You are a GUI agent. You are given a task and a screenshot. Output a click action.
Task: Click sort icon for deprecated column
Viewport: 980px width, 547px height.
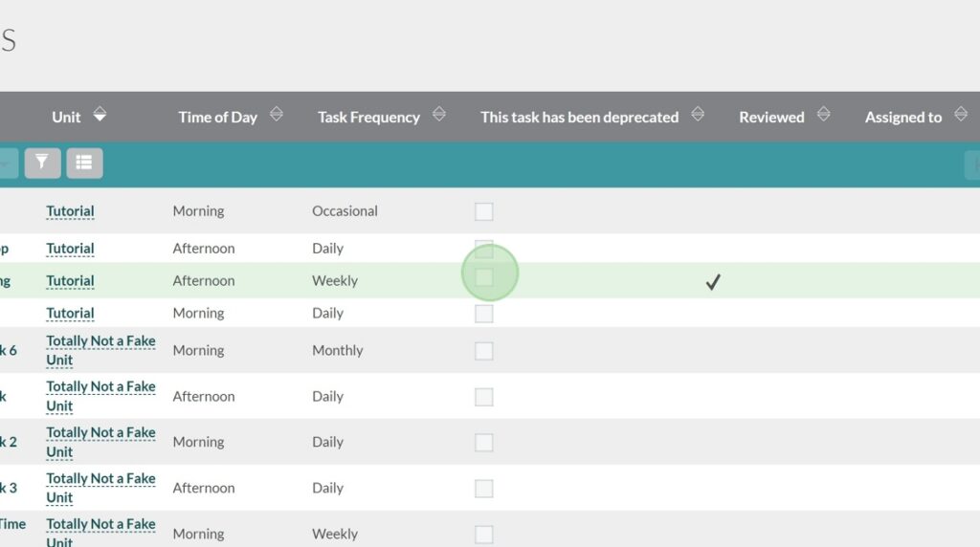point(698,115)
